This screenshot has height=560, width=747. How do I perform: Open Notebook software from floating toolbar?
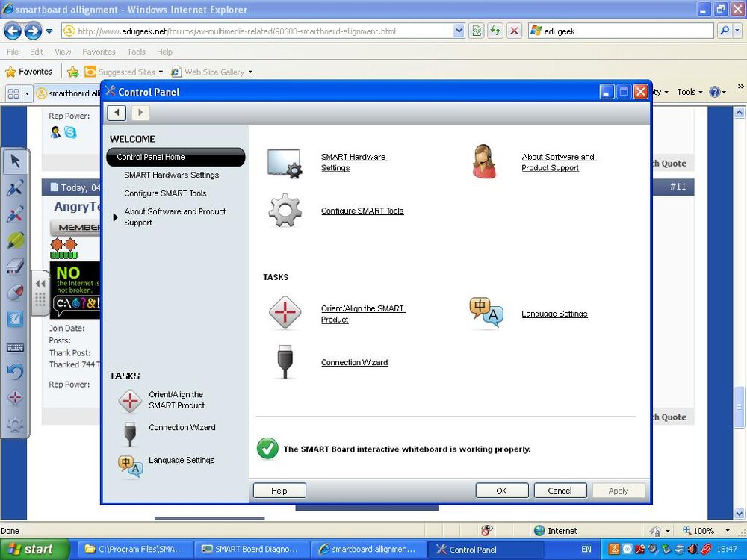pyautogui.click(x=15, y=319)
